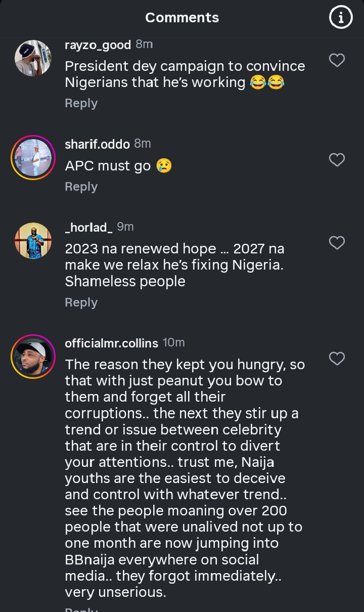This screenshot has height=612, width=364.
Task: Like officialmr.collins's comment with heart icon
Action: point(337,359)
